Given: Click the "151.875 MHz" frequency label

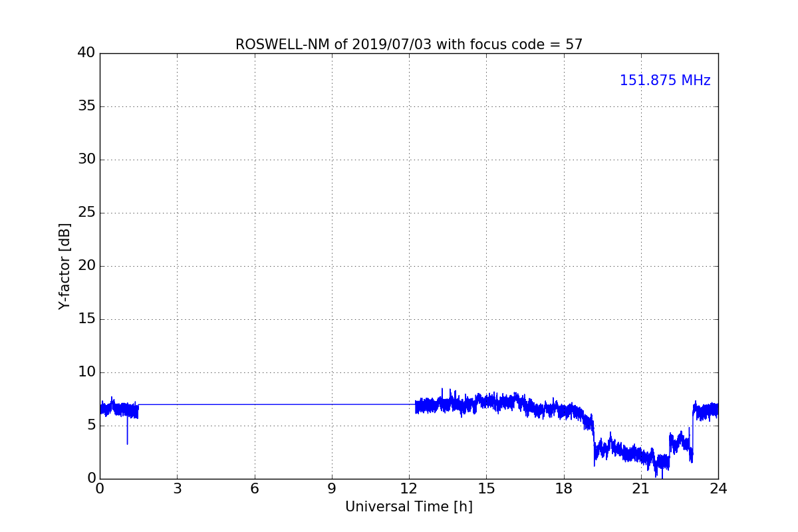Looking at the screenshot, I should pos(665,80).
